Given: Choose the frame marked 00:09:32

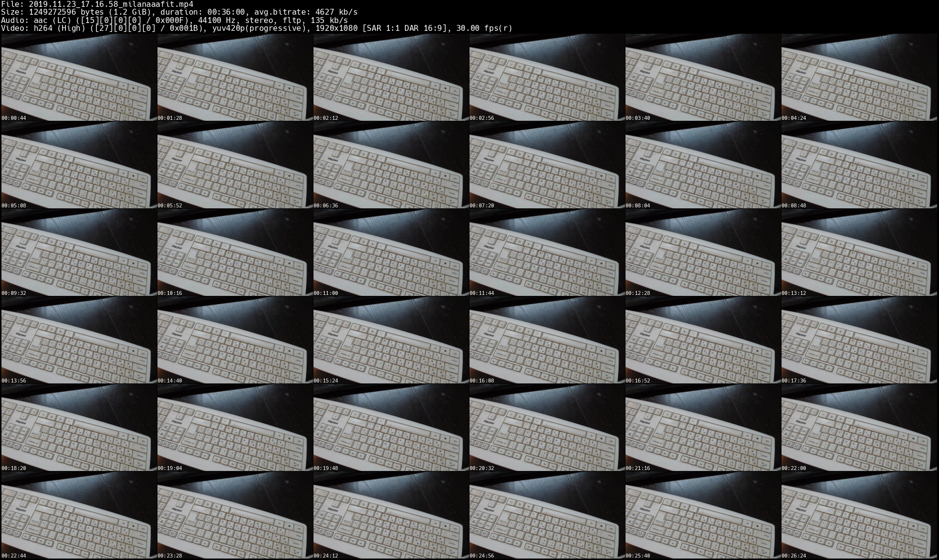Looking at the screenshot, I should [79, 252].
